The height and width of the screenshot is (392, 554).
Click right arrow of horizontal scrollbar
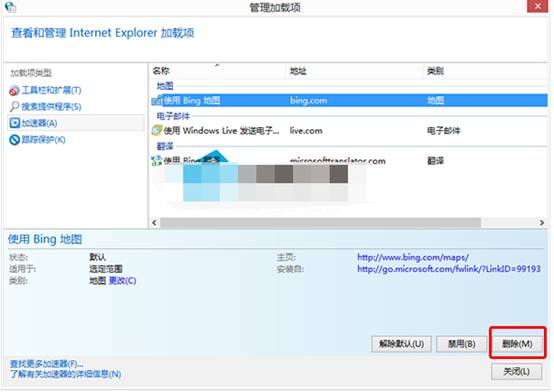[x=542, y=223]
